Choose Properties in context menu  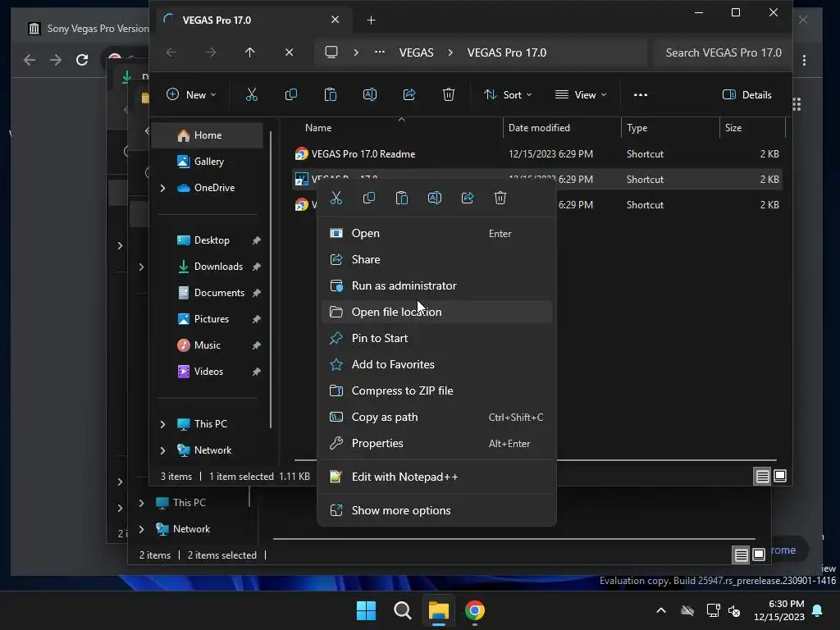[436, 444]
